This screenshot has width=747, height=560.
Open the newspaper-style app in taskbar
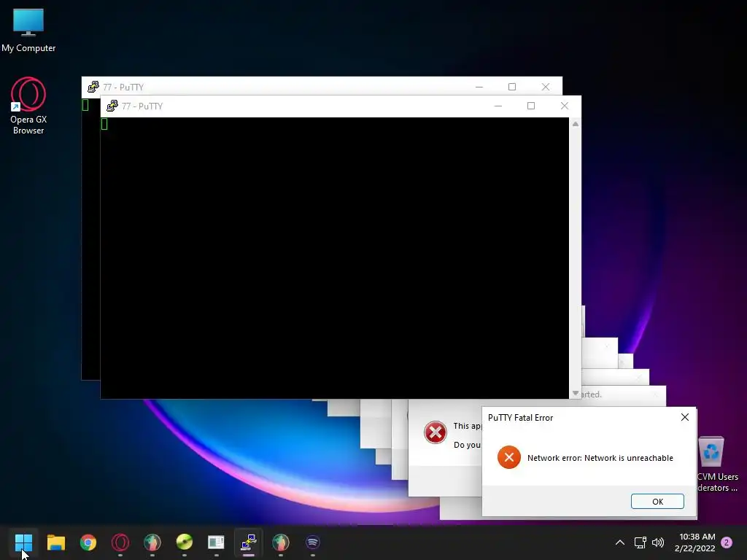(x=216, y=542)
